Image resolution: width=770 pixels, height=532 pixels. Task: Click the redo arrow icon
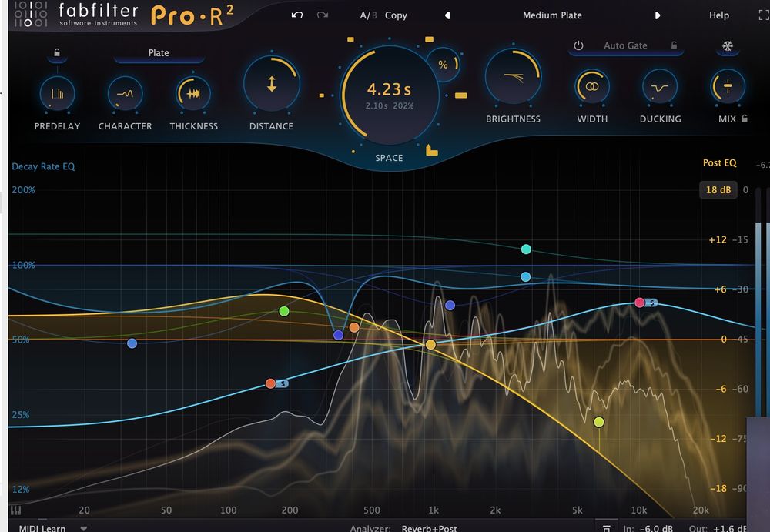323,15
